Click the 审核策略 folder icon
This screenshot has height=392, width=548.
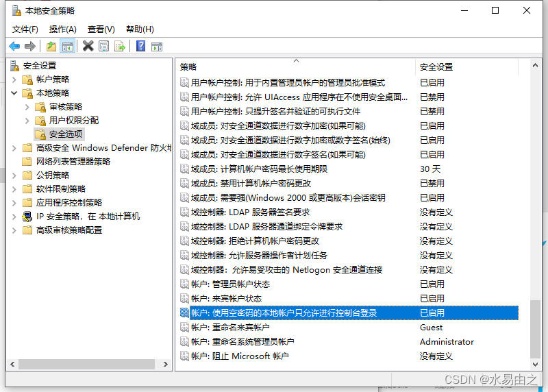tap(40, 107)
